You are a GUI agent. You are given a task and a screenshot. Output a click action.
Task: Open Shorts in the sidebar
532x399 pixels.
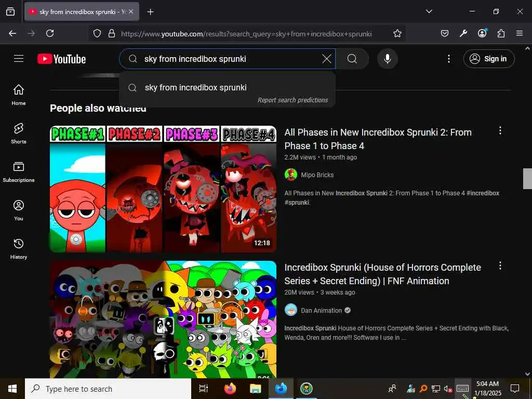[x=19, y=134]
